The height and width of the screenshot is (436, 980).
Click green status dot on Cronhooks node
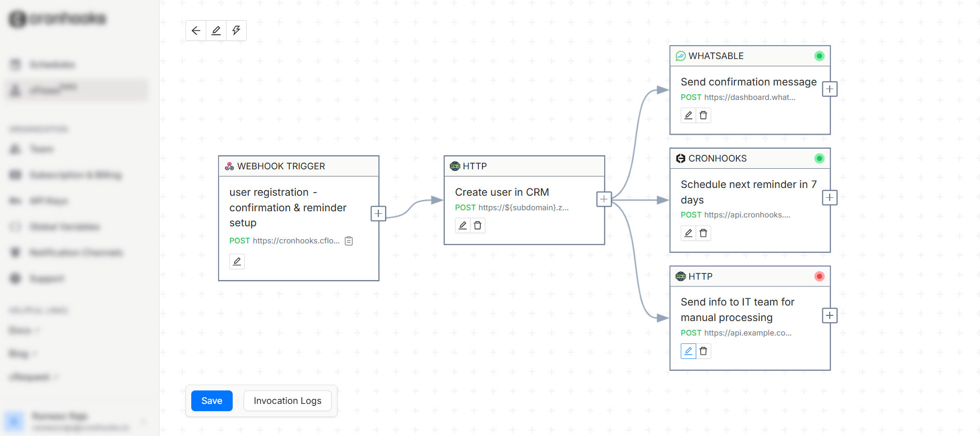click(x=819, y=158)
